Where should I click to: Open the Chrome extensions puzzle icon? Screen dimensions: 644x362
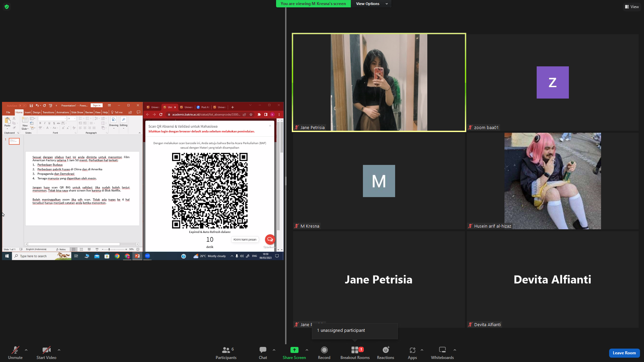pyautogui.click(x=259, y=115)
